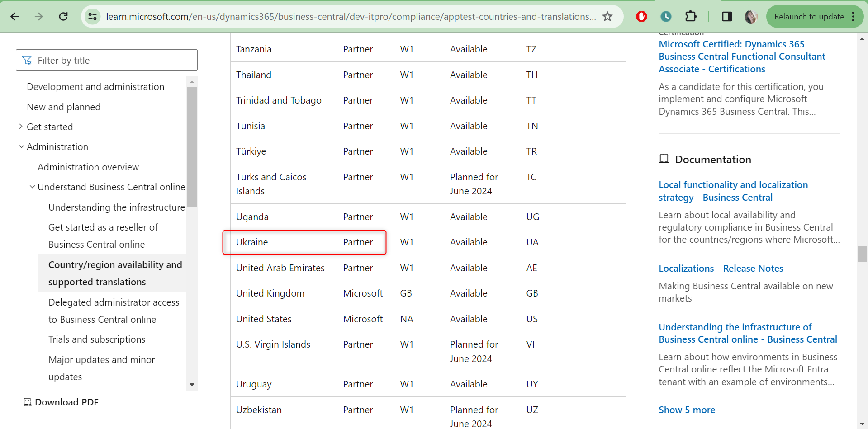Collapse the Administration section
868x429 pixels.
click(x=21, y=147)
